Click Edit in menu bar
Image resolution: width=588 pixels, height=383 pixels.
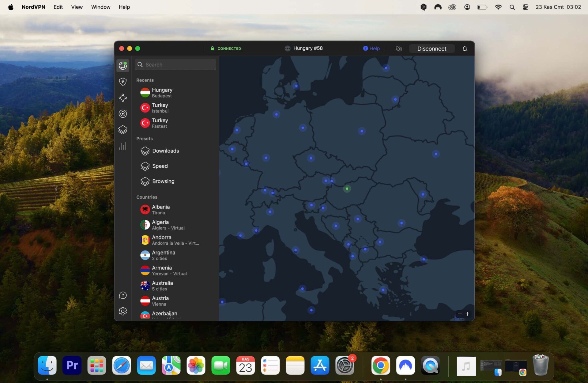click(x=58, y=7)
